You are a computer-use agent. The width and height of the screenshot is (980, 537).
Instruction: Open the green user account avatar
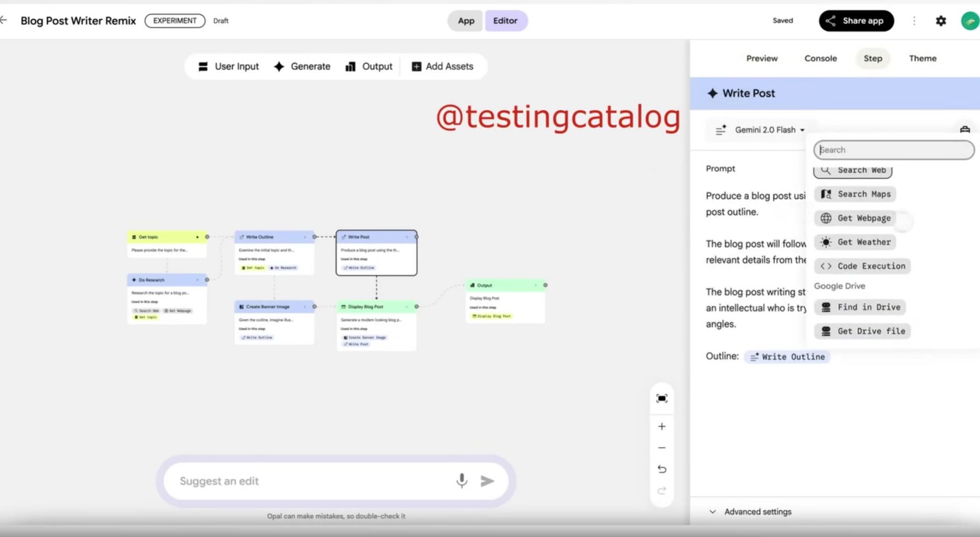(x=970, y=21)
